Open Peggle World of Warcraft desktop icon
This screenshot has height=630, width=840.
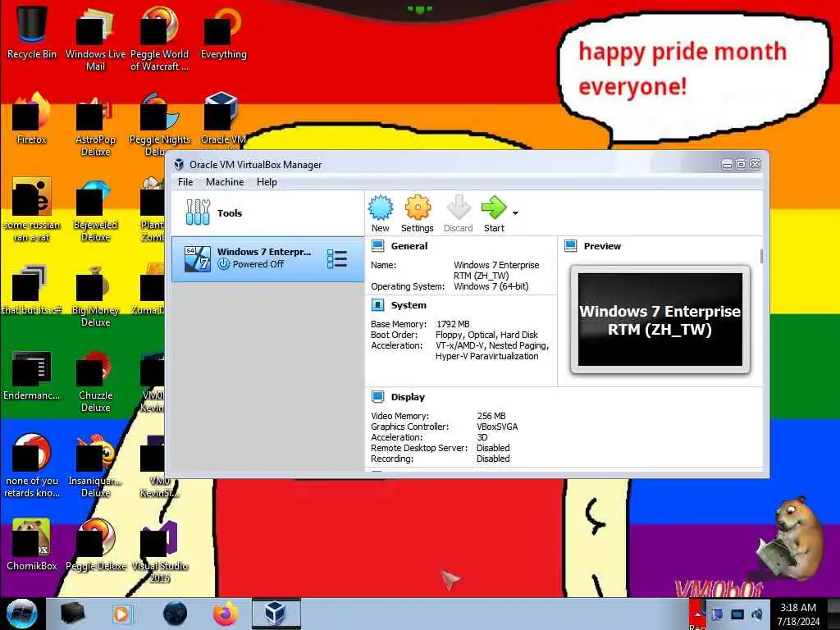point(159,39)
